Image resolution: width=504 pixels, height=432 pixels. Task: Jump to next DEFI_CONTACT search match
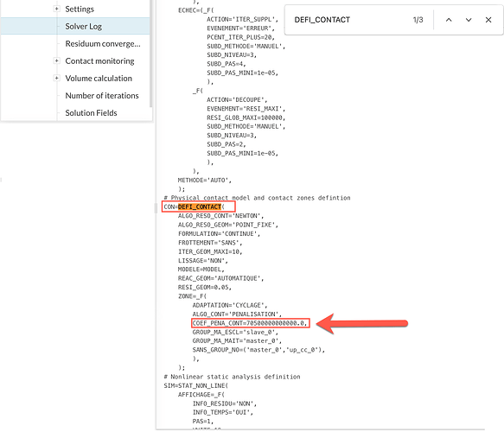[469, 20]
